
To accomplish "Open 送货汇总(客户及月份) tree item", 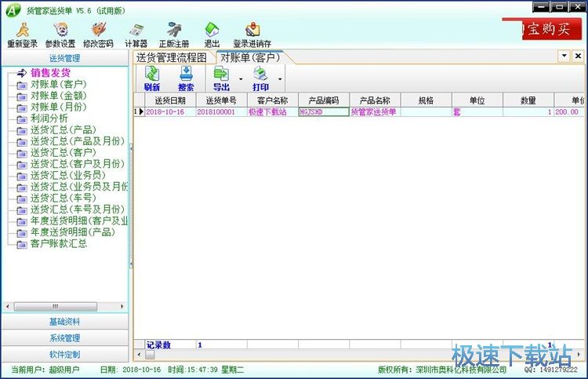I will pyautogui.click(x=78, y=164).
